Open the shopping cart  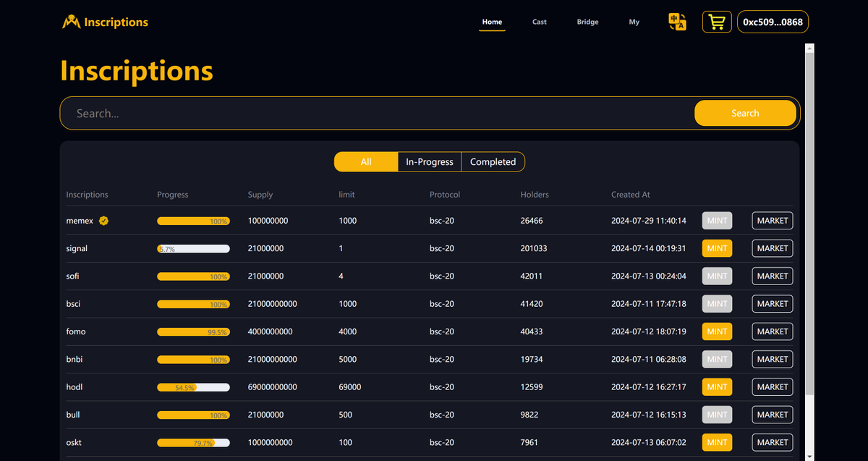716,22
